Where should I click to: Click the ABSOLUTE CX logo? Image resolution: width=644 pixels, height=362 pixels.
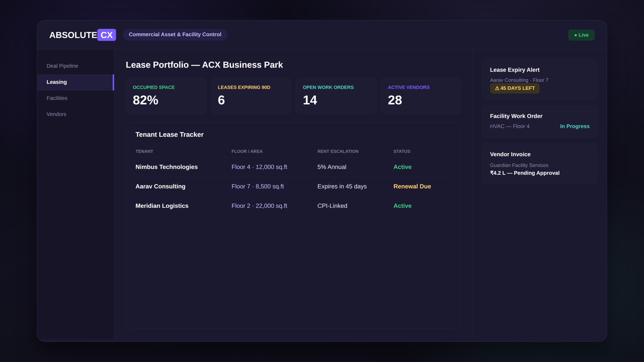pyautogui.click(x=83, y=35)
